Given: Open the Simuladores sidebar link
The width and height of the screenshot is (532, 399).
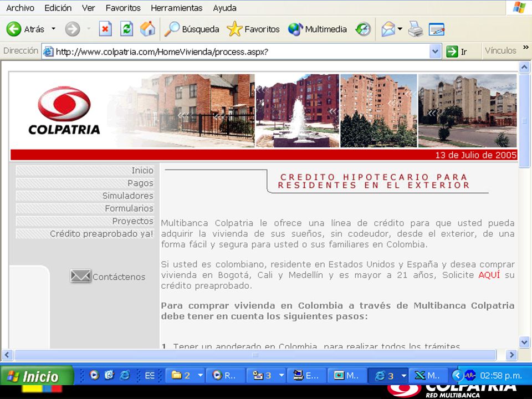Looking at the screenshot, I should coord(127,196).
